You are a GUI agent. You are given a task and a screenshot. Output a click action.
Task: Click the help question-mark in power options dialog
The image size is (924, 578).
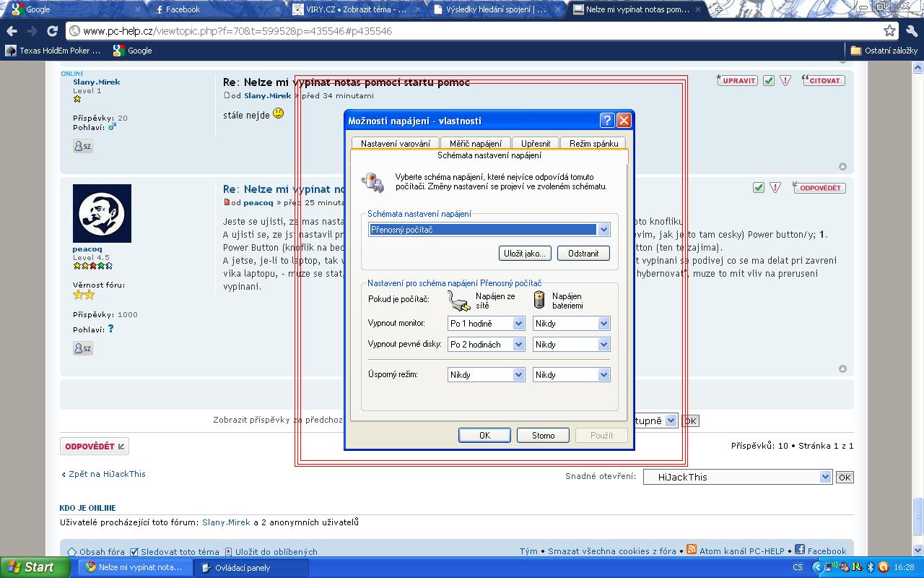point(607,120)
